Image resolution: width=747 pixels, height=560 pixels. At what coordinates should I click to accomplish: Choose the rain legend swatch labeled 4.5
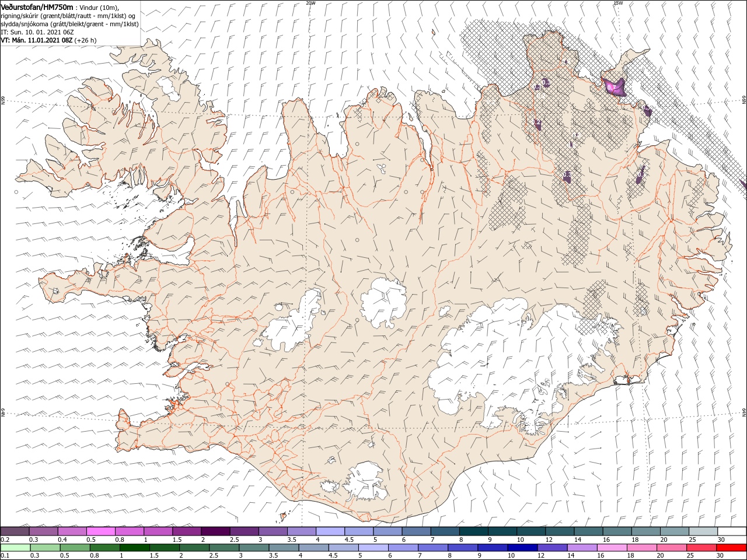click(343, 548)
